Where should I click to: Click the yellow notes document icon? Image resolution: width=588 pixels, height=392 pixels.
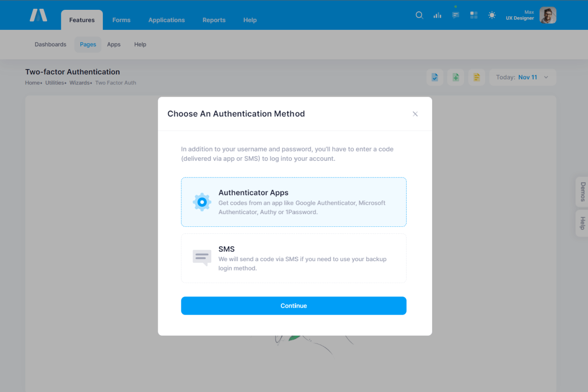pyautogui.click(x=476, y=77)
